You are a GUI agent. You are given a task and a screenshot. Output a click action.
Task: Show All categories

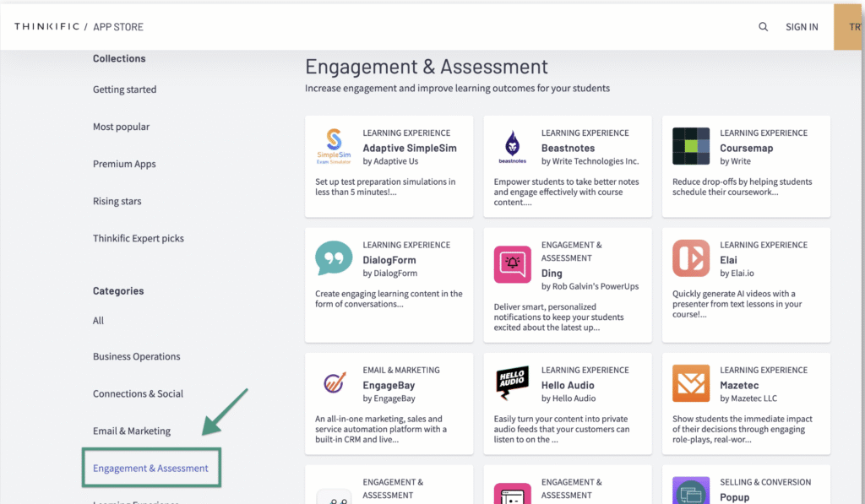tap(98, 320)
